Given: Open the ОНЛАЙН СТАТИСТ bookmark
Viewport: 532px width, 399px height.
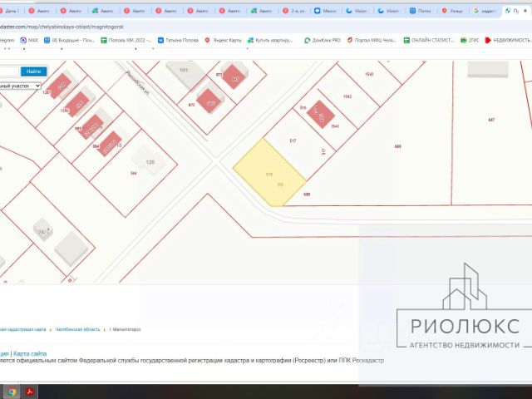Looking at the screenshot, I should (x=429, y=41).
